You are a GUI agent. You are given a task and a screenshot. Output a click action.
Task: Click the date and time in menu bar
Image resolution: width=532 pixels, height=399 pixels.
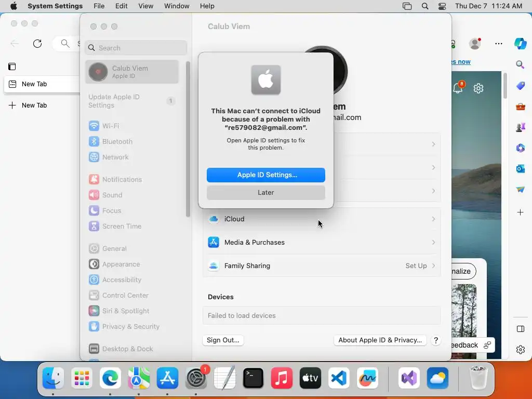tap(488, 6)
